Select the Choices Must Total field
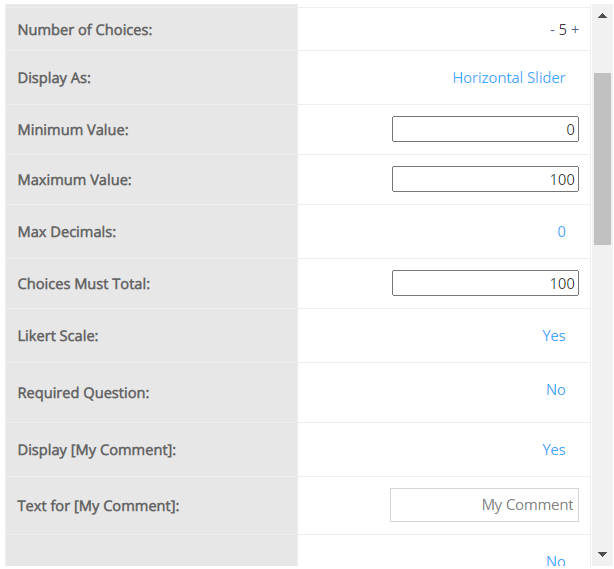The height and width of the screenshot is (569, 614). pyautogui.click(x=485, y=283)
